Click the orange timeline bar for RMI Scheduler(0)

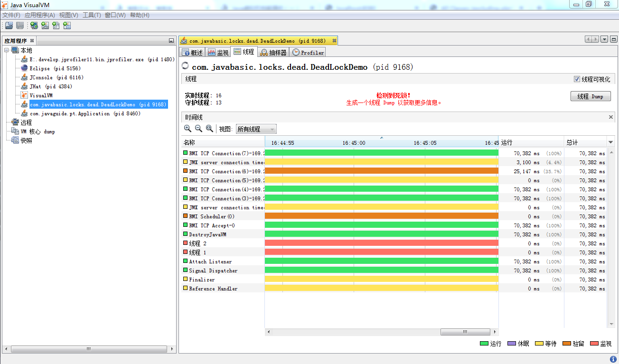382,216
